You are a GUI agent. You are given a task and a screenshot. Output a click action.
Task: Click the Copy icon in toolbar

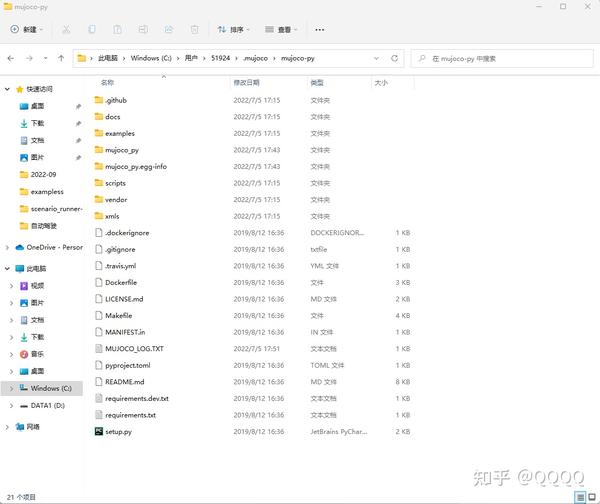92,29
